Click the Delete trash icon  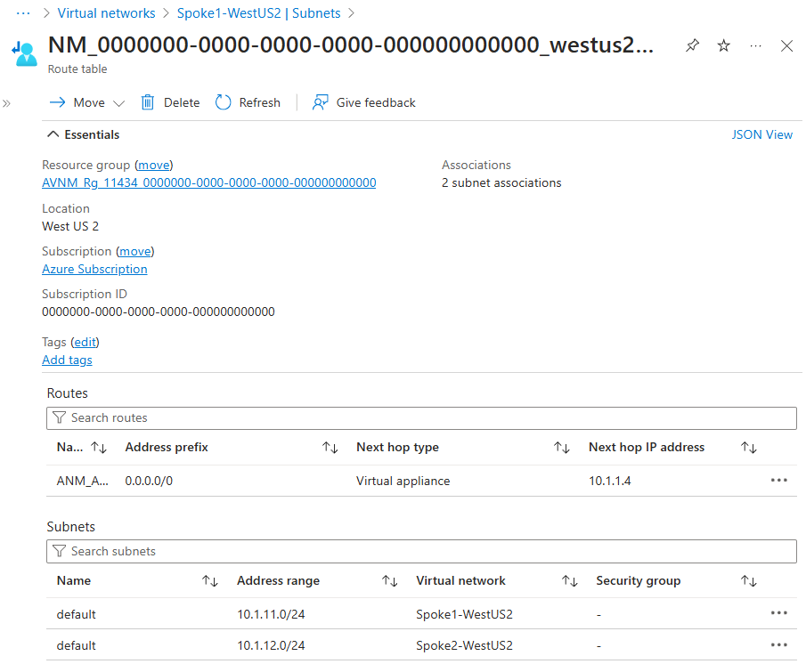148,102
